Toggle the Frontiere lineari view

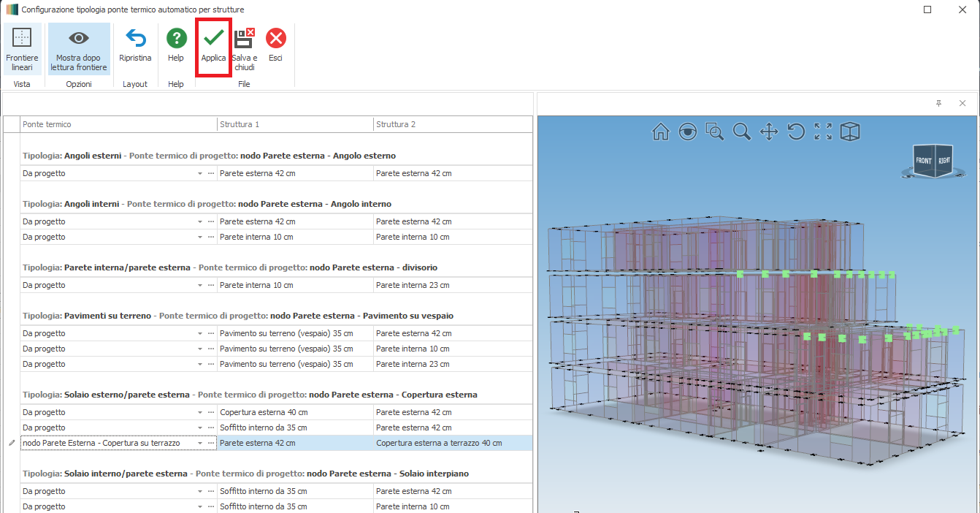[22, 49]
